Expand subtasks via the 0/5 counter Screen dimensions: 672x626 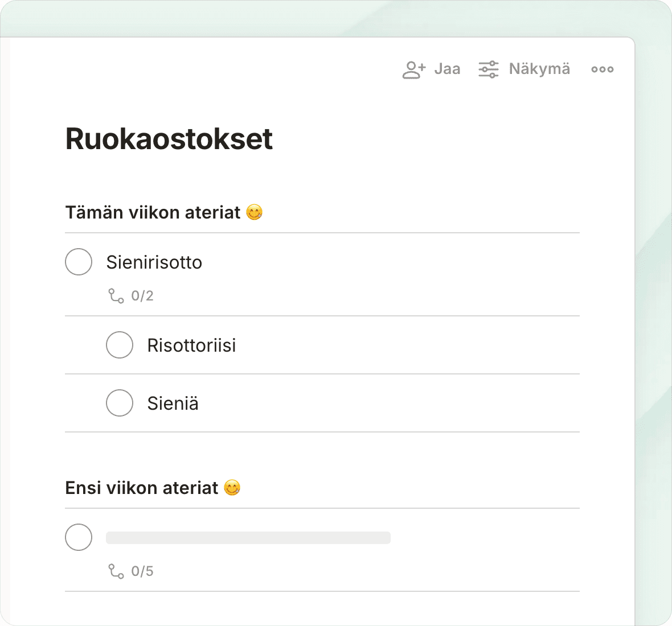[x=142, y=571]
